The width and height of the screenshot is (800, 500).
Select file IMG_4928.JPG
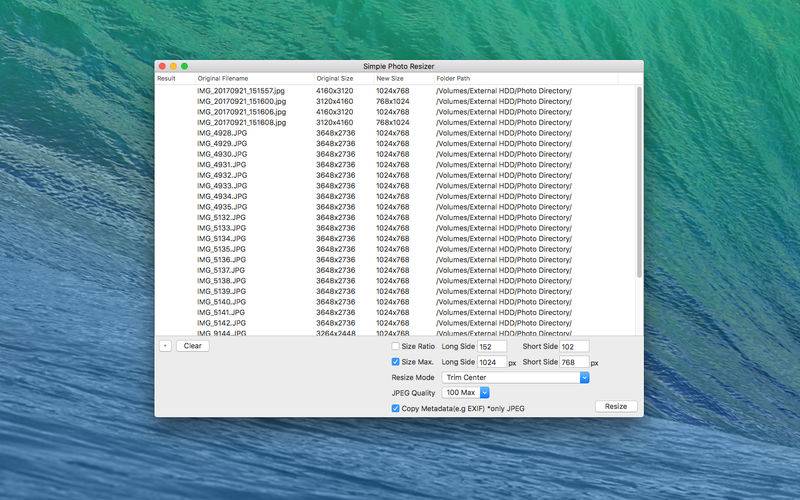395,133
